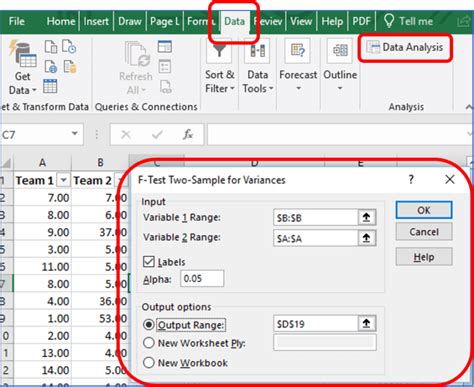Click Team 2 cell with value 37.00

pos(100,232)
